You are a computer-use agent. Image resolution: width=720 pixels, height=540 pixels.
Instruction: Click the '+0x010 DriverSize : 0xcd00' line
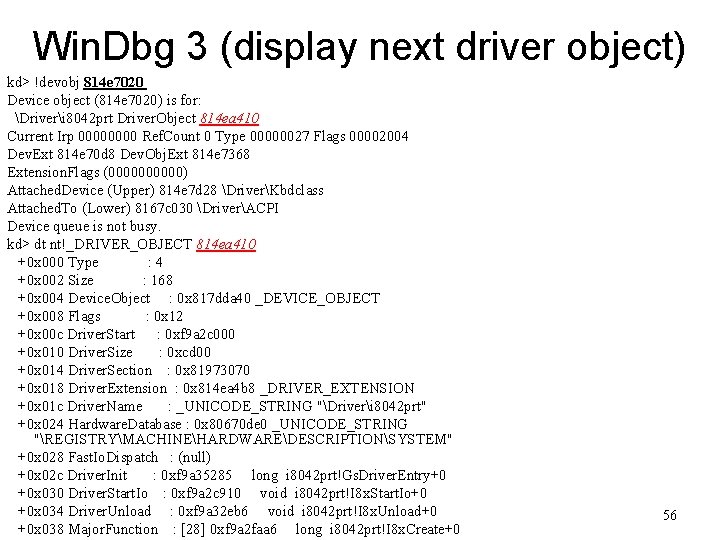pyautogui.click(x=114, y=353)
